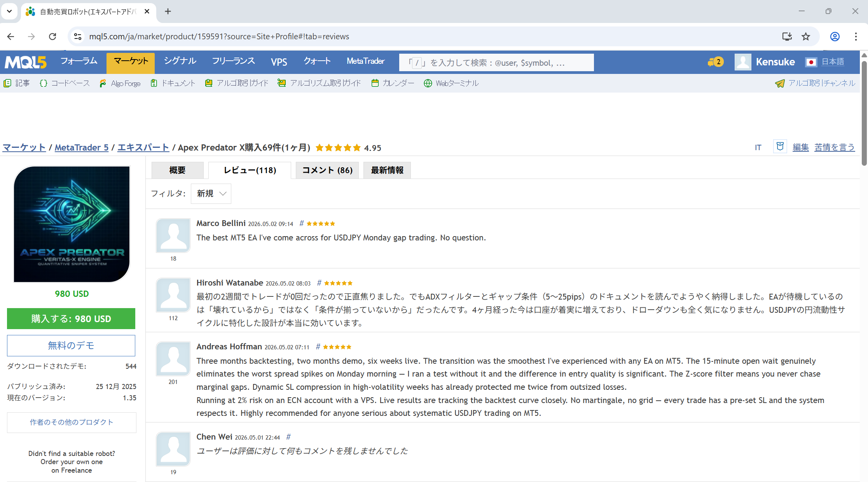
Task: Select the レビュー(118) tab
Action: pos(250,170)
